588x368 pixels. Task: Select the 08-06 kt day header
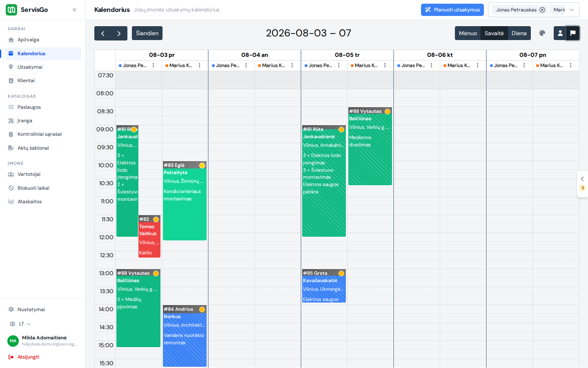click(x=440, y=55)
